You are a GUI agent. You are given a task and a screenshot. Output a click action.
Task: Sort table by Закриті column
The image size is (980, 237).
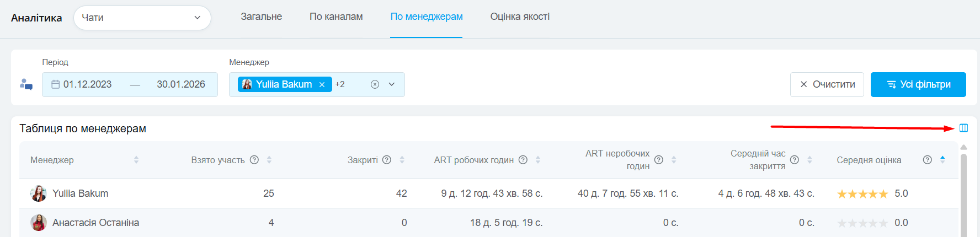click(402, 160)
